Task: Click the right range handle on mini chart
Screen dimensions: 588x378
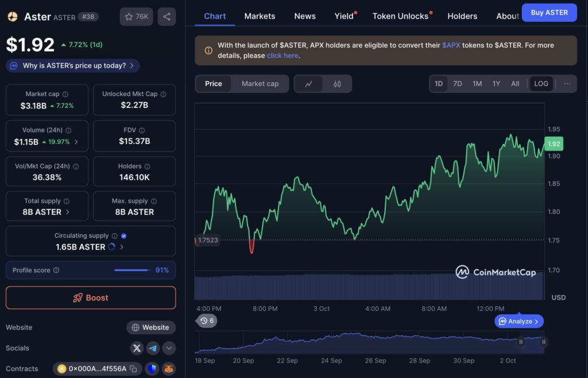Action: coord(543,342)
